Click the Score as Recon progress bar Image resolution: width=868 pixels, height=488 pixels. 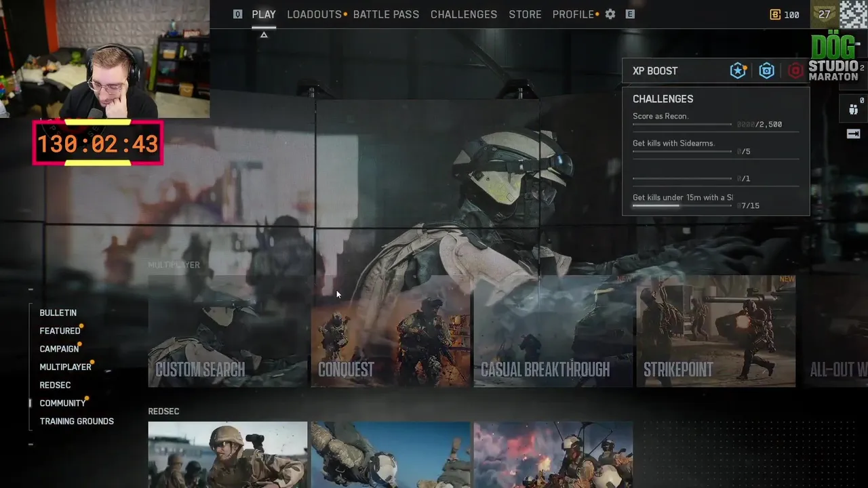(682, 124)
